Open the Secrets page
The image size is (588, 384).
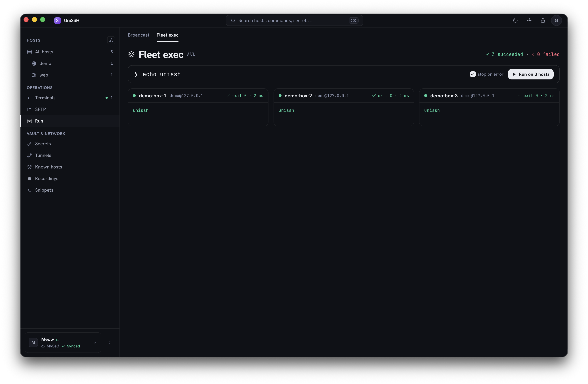tap(70, 144)
